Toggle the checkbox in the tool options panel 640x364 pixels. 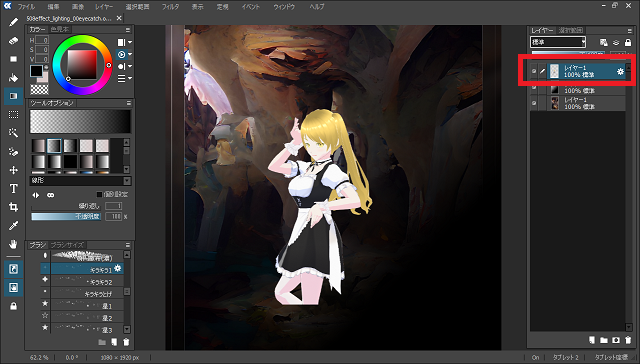pos(99,194)
